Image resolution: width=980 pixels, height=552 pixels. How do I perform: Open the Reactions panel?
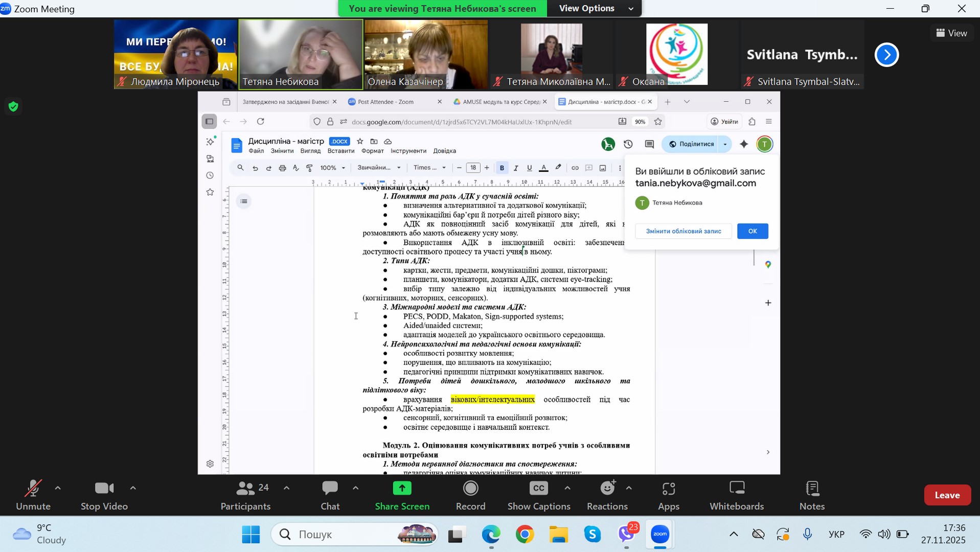607,495
